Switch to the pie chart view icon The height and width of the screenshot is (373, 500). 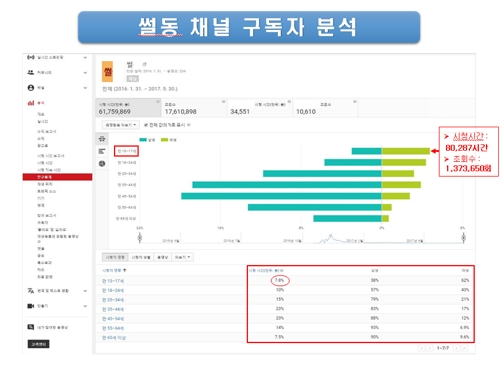[x=102, y=164]
